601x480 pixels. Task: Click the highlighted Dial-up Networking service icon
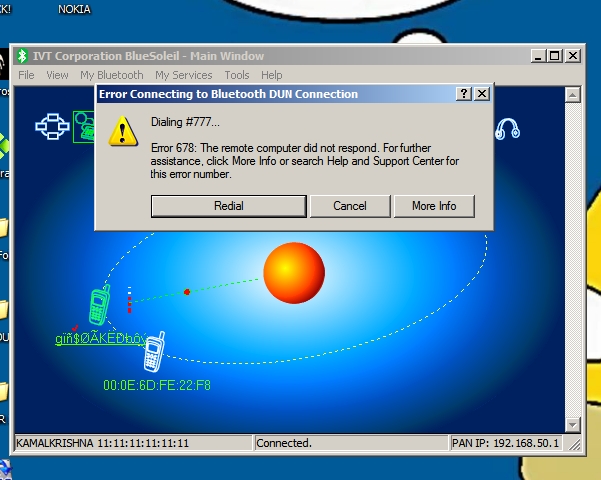click(84, 127)
